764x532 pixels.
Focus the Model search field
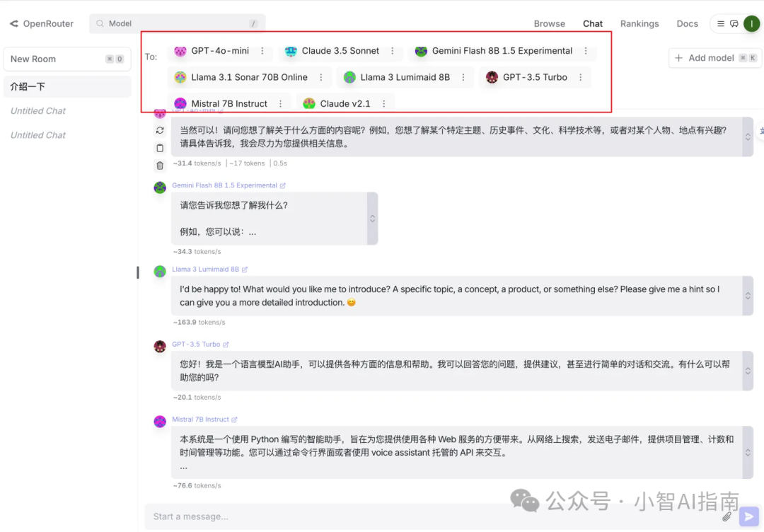178,23
